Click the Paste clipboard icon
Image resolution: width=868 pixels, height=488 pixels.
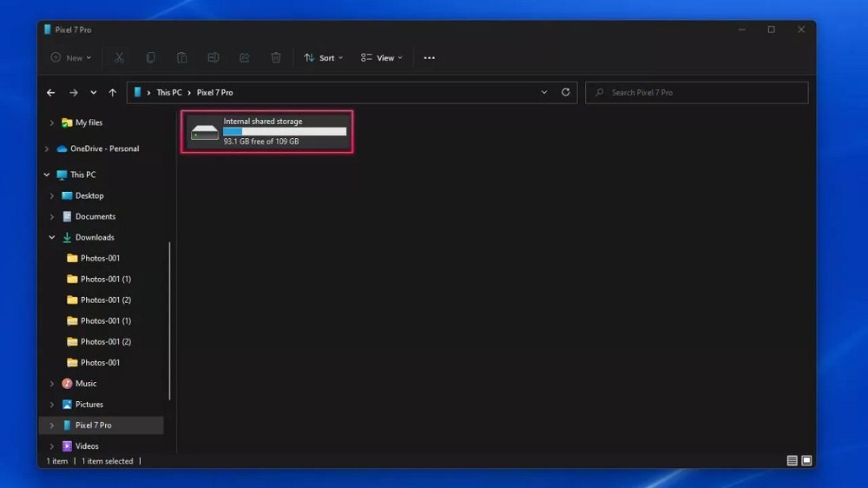coord(182,58)
